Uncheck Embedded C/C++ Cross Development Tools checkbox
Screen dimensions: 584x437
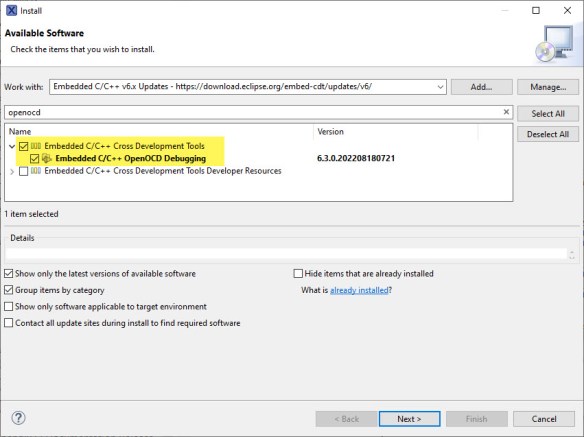click(23, 146)
